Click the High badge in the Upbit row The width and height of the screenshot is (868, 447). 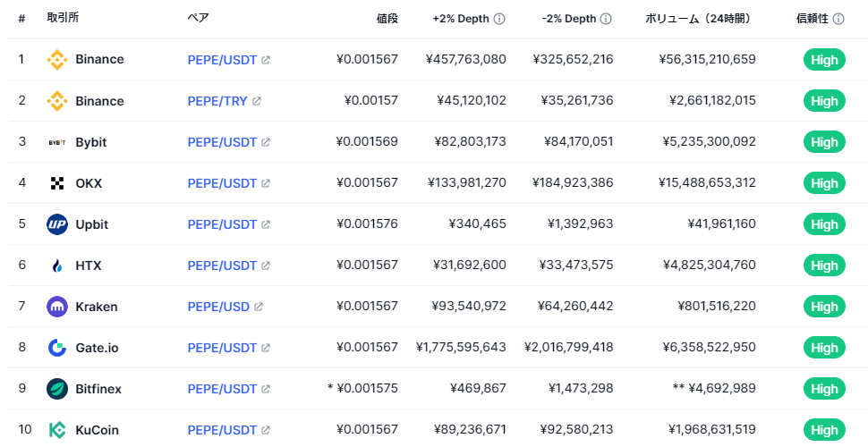coord(824,224)
